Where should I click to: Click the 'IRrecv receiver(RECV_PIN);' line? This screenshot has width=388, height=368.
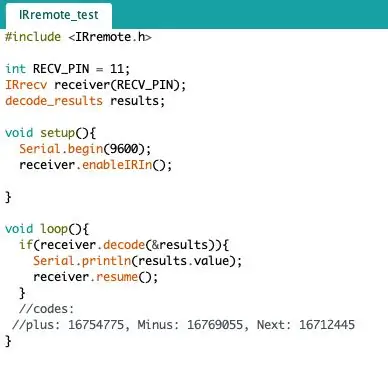(96, 85)
